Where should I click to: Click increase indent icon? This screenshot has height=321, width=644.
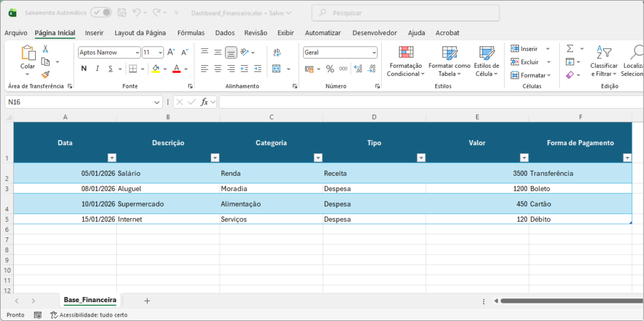click(x=257, y=68)
